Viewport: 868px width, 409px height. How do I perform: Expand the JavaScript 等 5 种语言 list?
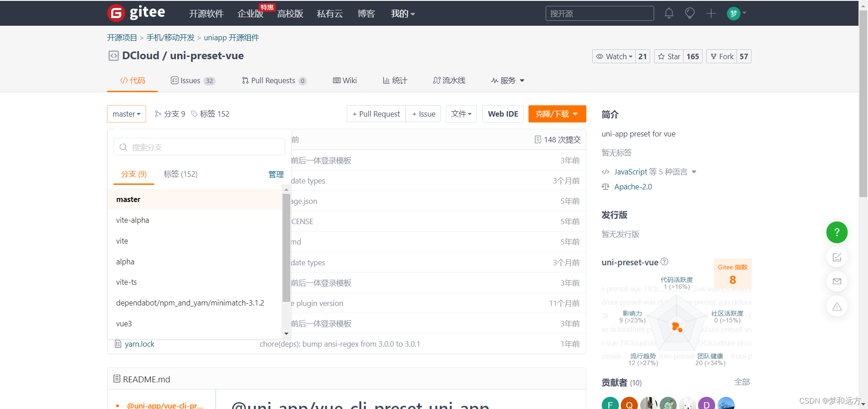(649, 172)
